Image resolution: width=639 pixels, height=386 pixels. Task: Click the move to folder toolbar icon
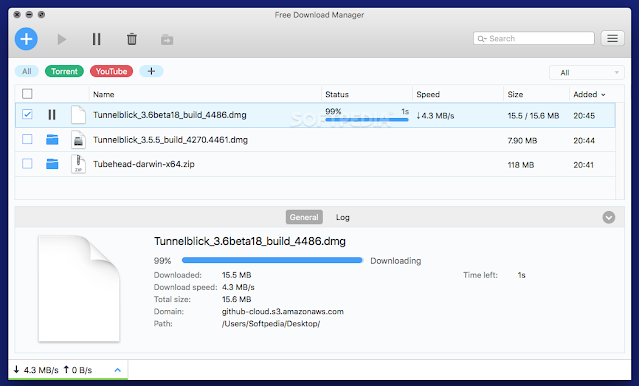pyautogui.click(x=167, y=40)
